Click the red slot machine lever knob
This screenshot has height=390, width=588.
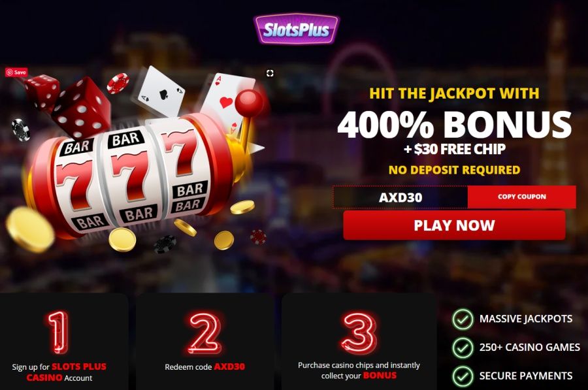[x=249, y=102]
